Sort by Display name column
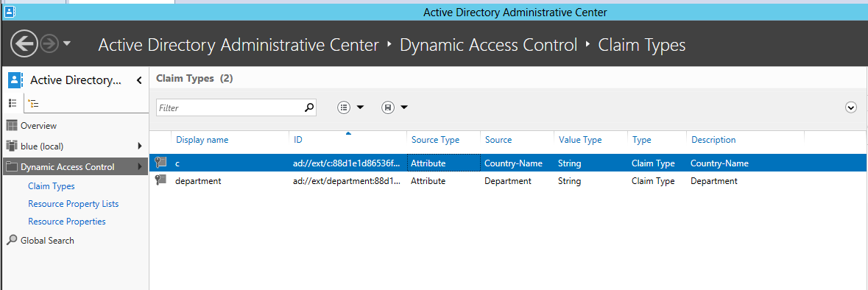The width and height of the screenshot is (868, 290). 202,140
